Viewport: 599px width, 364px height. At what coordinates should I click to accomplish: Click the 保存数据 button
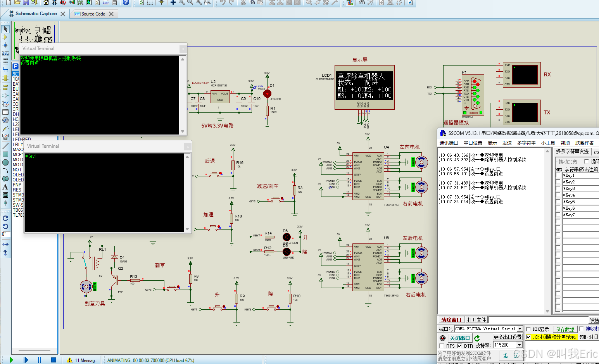pyautogui.click(x=565, y=329)
